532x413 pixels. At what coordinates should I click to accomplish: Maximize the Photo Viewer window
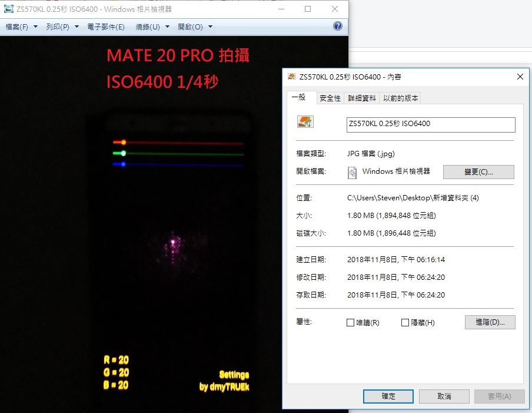[x=308, y=9]
